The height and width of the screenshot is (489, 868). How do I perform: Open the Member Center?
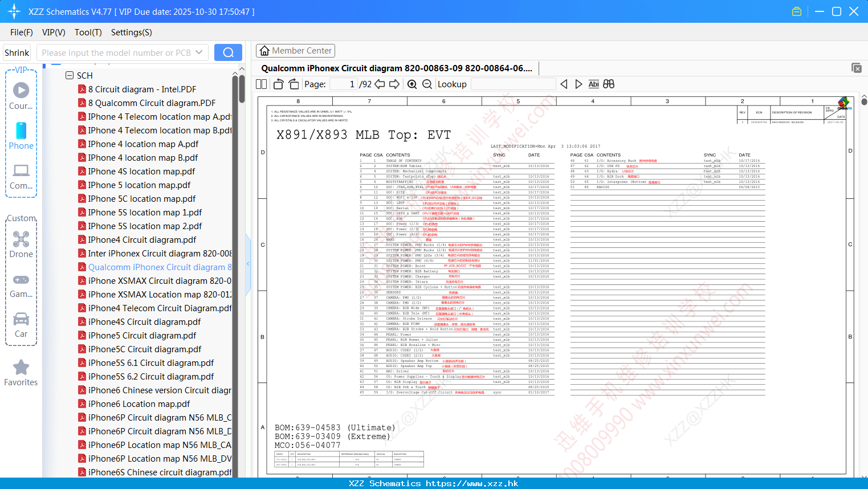coord(295,51)
